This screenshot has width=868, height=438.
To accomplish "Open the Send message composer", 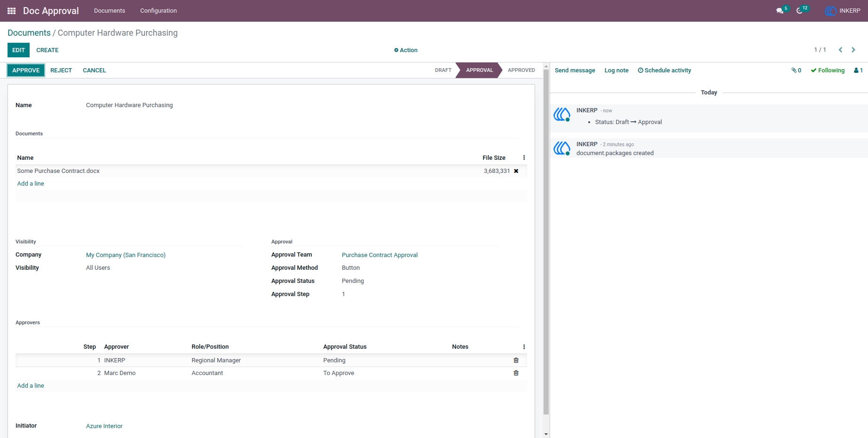I will pyautogui.click(x=575, y=70).
